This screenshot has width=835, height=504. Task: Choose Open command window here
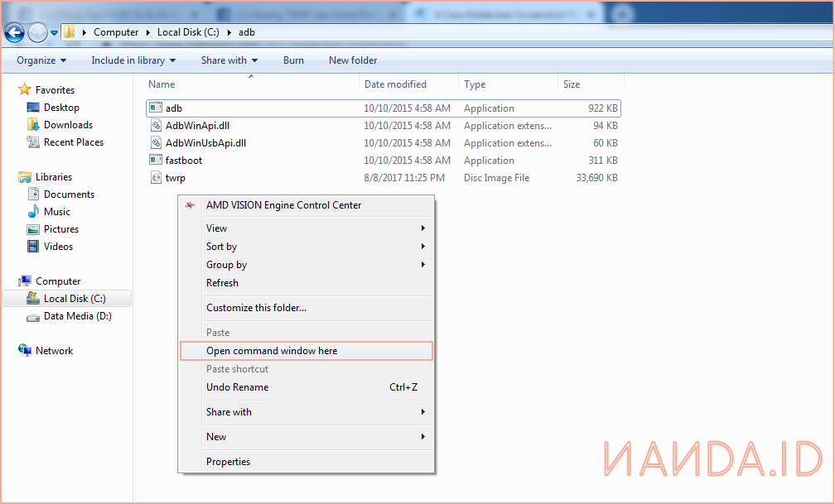[272, 351]
